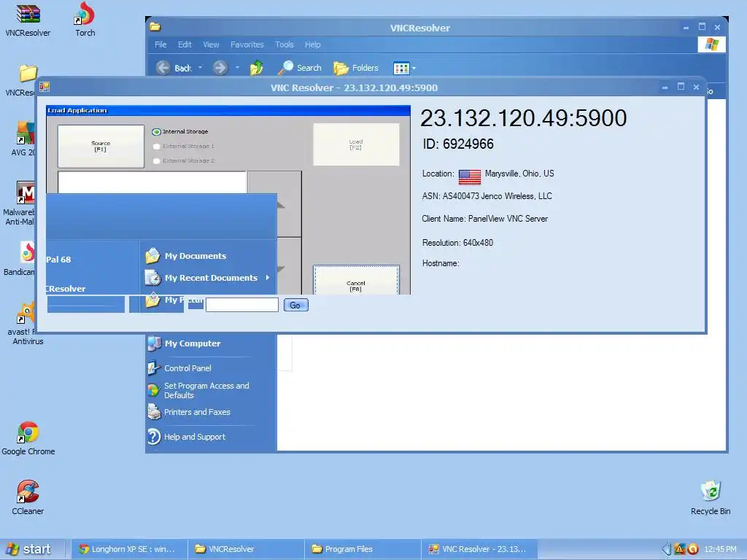
Task: Open Google Chrome desktop shortcut
Action: [28, 433]
